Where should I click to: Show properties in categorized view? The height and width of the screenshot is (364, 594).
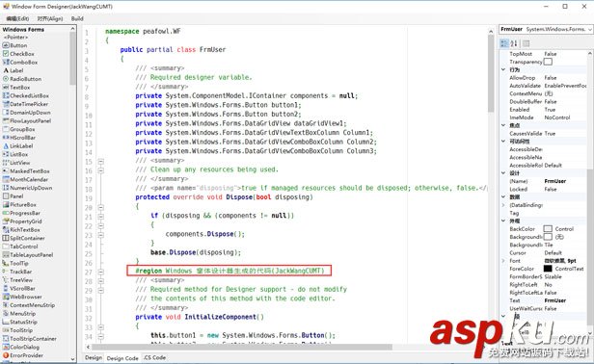click(504, 43)
